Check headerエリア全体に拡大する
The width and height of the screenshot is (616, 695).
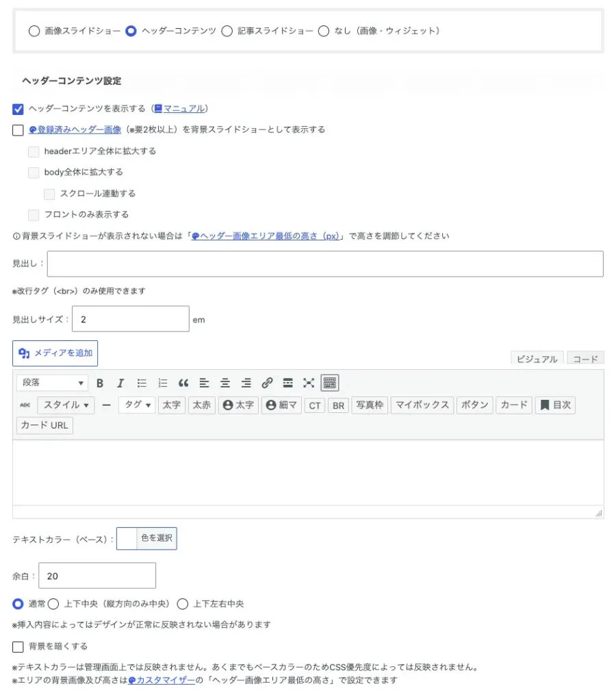[x=34, y=151]
